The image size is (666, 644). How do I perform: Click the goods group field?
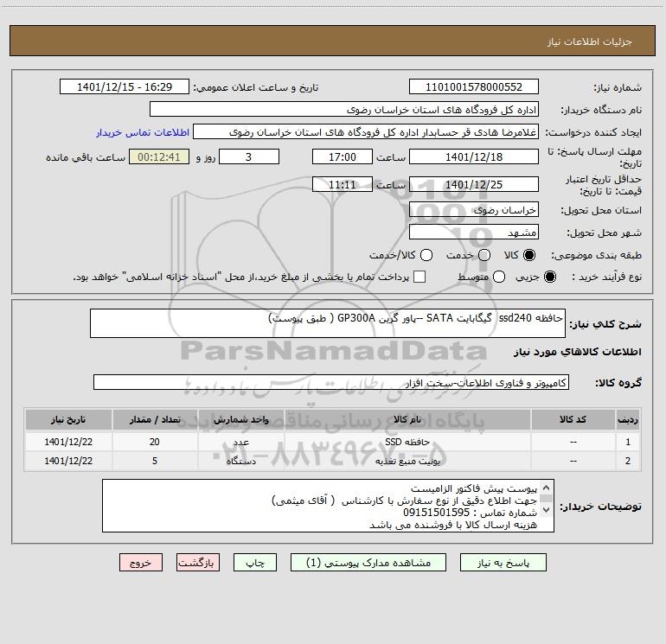click(331, 382)
